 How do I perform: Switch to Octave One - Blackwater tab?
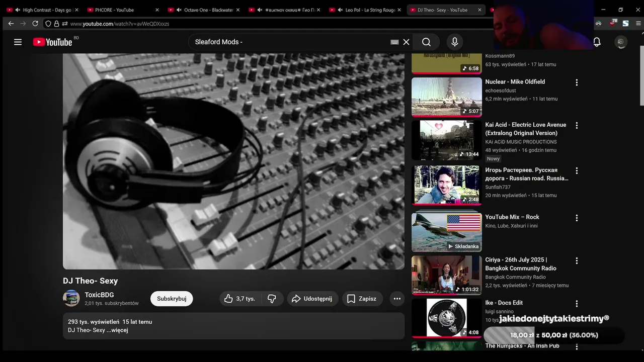204,10
